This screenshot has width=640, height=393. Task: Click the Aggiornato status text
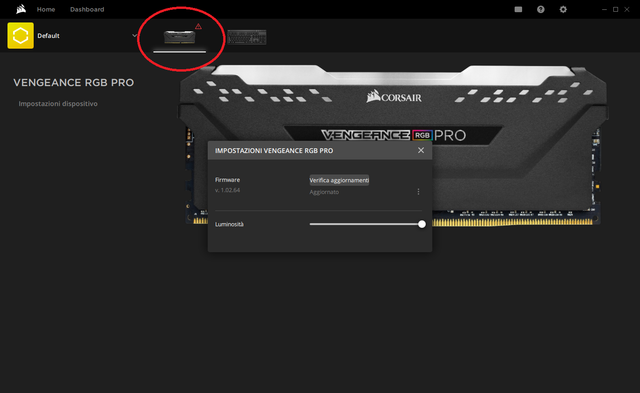click(324, 192)
